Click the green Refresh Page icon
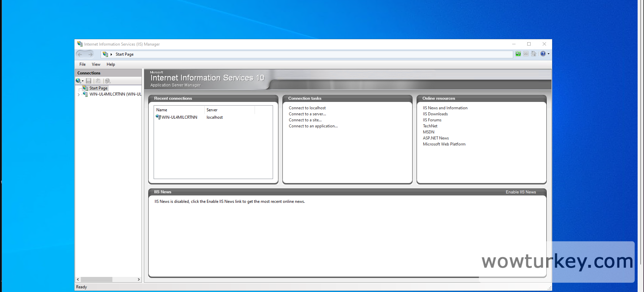Screen dimensions: 644x292 coord(518,54)
